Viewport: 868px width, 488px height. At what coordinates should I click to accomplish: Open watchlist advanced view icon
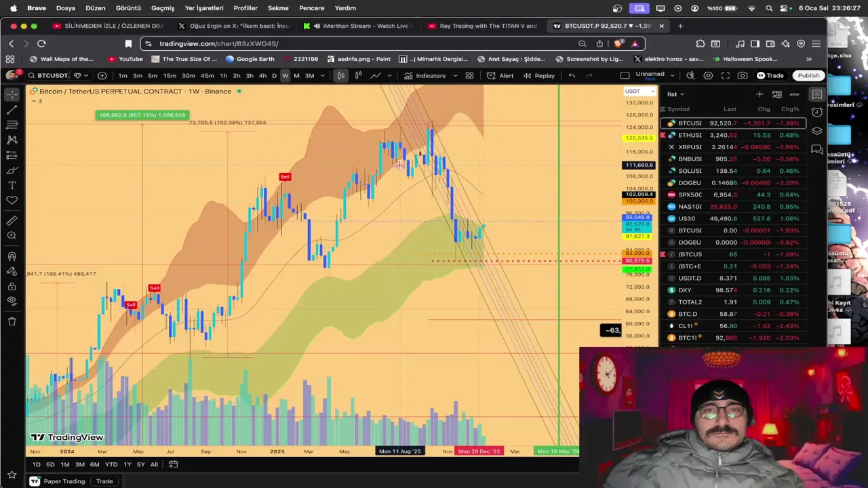(x=777, y=94)
